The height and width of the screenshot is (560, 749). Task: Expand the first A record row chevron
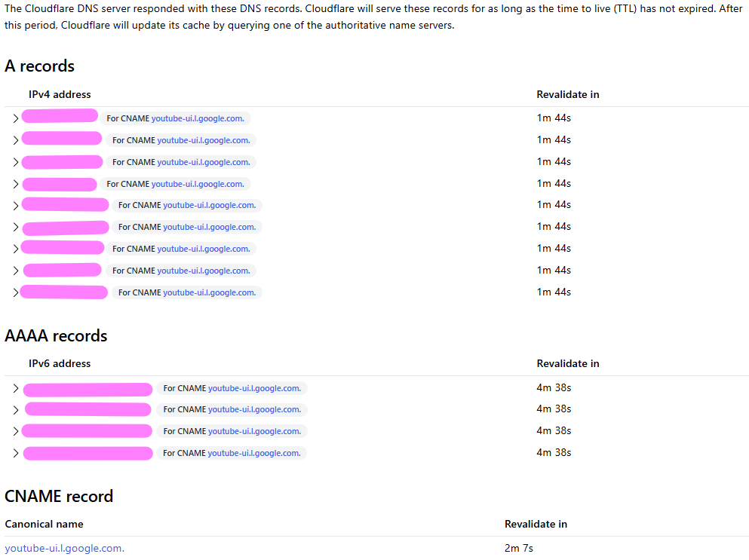click(15, 118)
